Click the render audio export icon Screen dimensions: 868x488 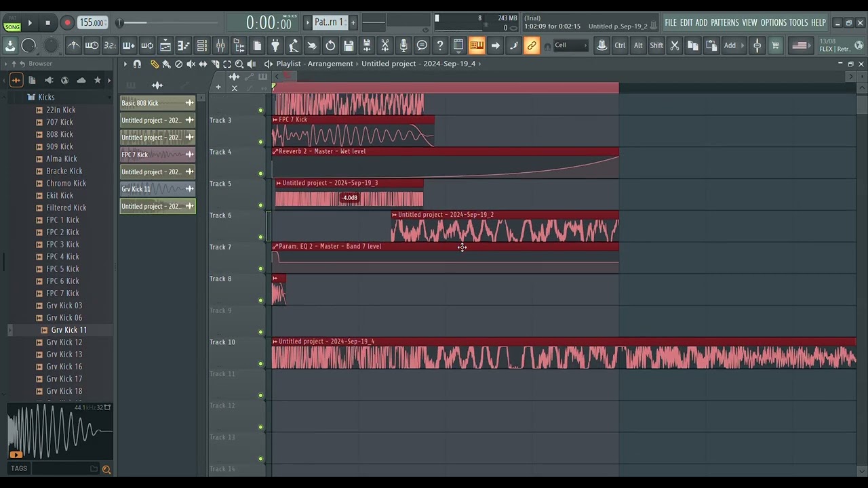click(x=367, y=45)
